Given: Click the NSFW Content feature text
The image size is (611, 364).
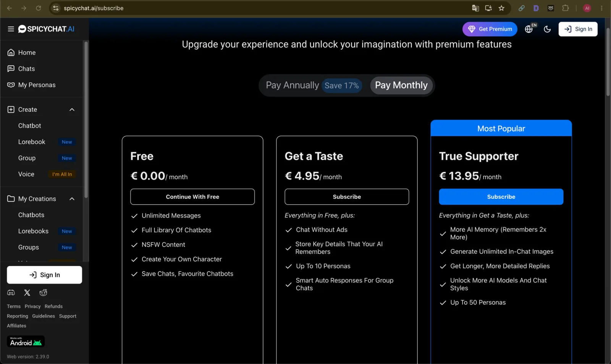Looking at the screenshot, I should point(163,245).
